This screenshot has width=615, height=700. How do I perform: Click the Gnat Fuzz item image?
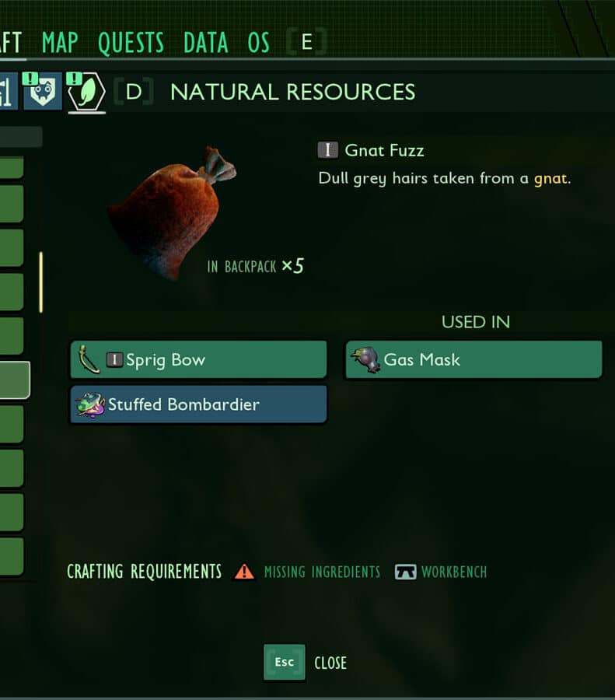172,213
